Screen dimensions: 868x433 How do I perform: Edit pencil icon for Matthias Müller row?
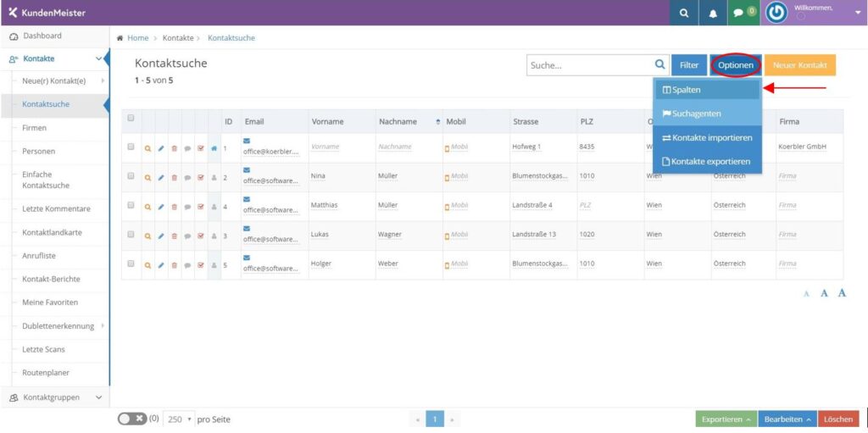(x=161, y=207)
